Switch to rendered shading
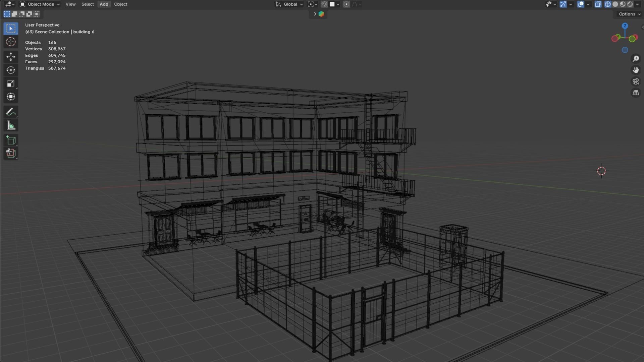The image size is (644, 362). (630, 4)
